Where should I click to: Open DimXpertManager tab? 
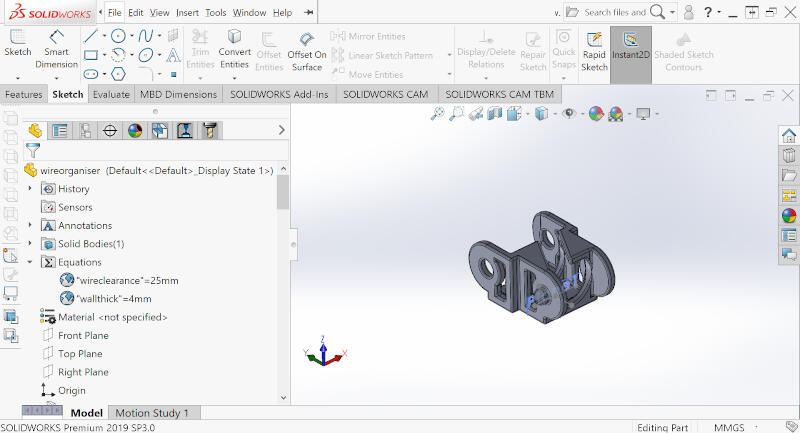(110, 131)
